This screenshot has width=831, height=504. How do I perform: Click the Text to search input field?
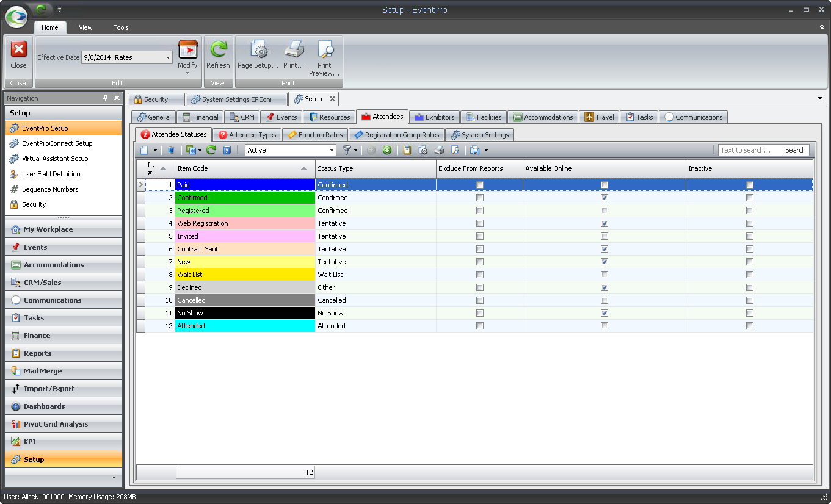[750, 150]
